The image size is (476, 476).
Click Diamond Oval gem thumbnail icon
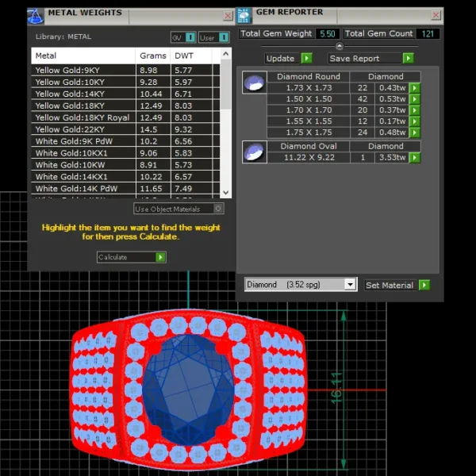[255, 152]
